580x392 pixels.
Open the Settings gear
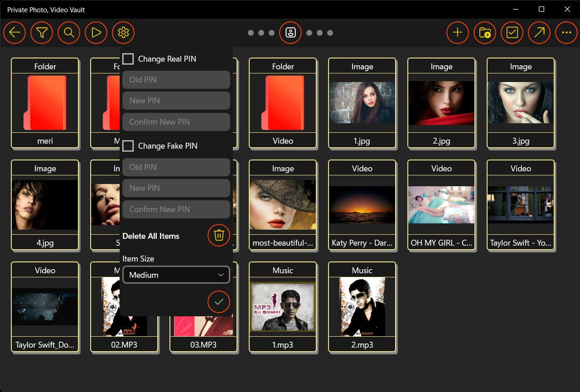(123, 33)
